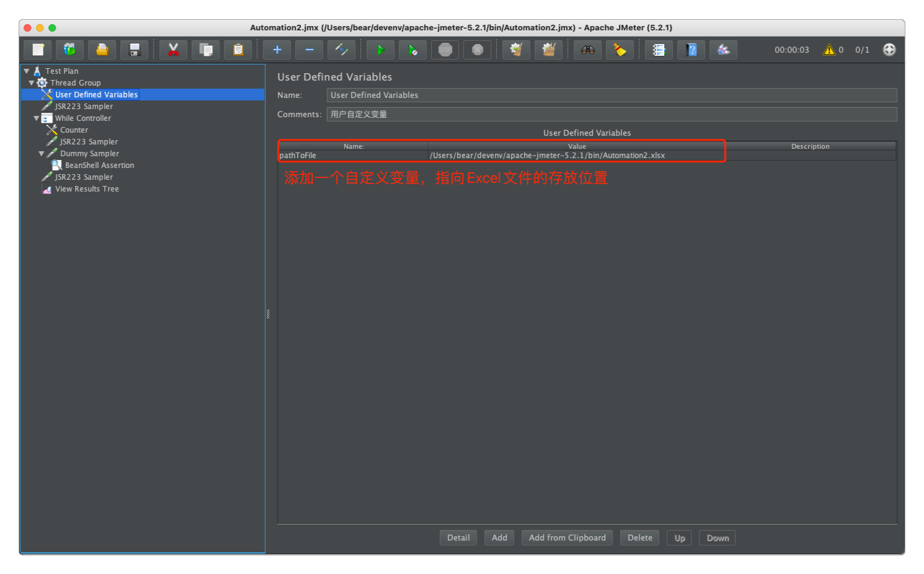Click the Cut scissors icon
Viewport: 924px width, 574px height.
point(174,50)
